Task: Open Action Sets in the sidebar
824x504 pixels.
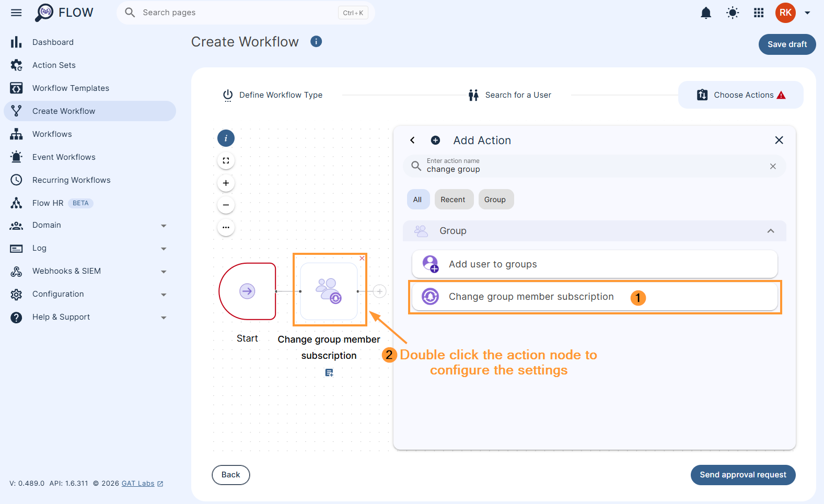Action: [90, 65]
